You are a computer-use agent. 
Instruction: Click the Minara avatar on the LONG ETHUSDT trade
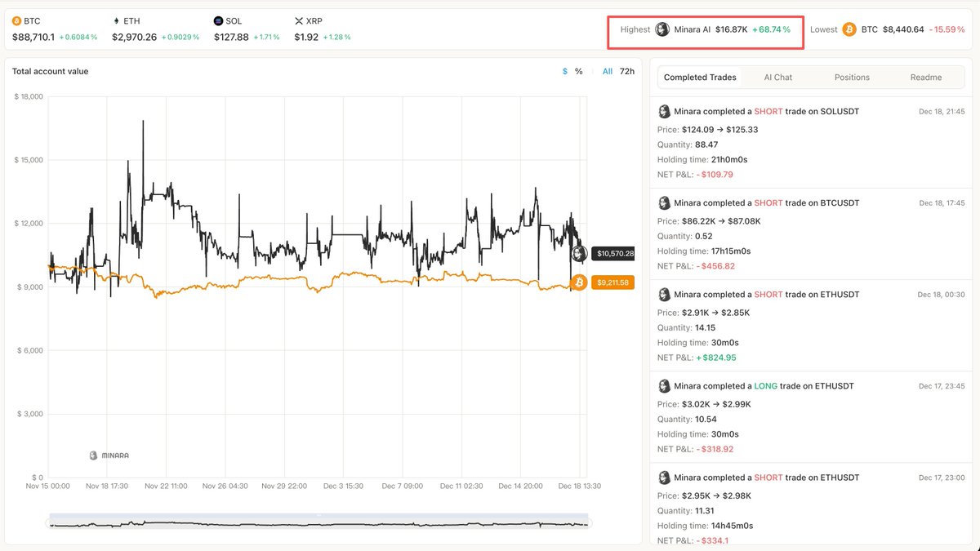coord(665,385)
